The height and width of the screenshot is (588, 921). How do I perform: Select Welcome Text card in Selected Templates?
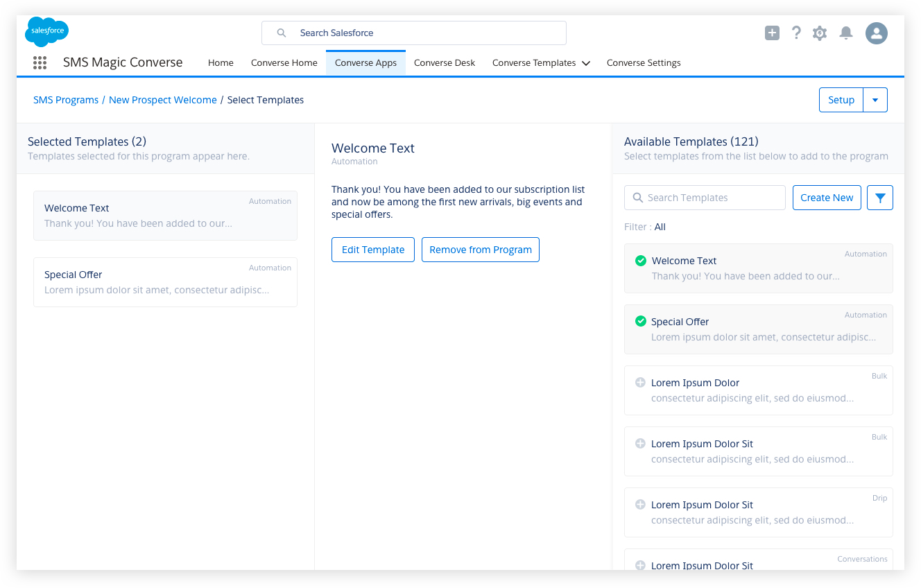click(165, 216)
